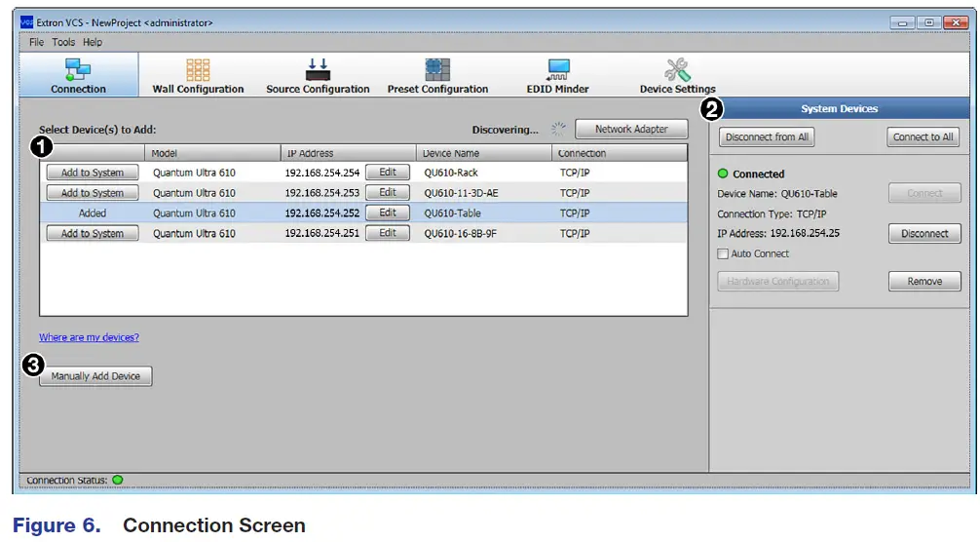
Task: Click green Connection Status indicator
Action: coord(118,481)
